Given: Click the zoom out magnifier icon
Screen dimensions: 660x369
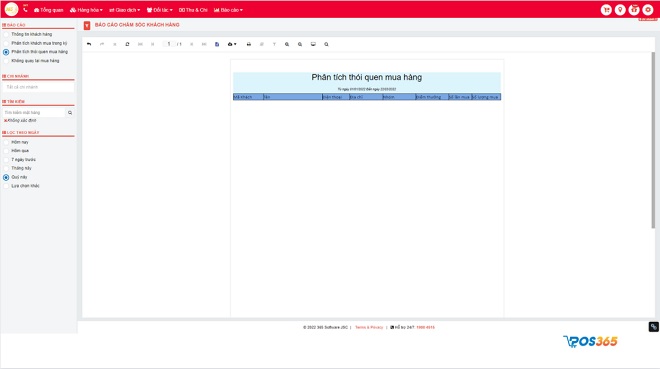Looking at the screenshot, I should coord(300,44).
